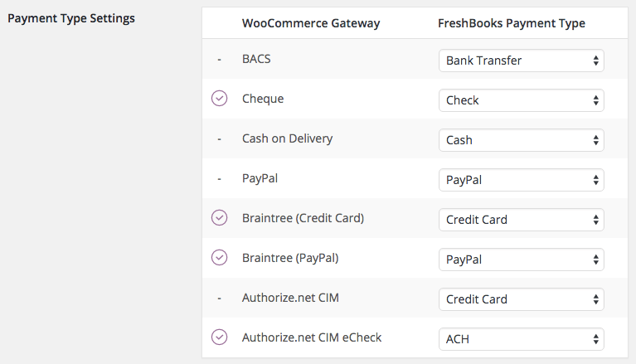Open the ACH payment type dropdown
The image size is (636, 364).
coord(522,339)
